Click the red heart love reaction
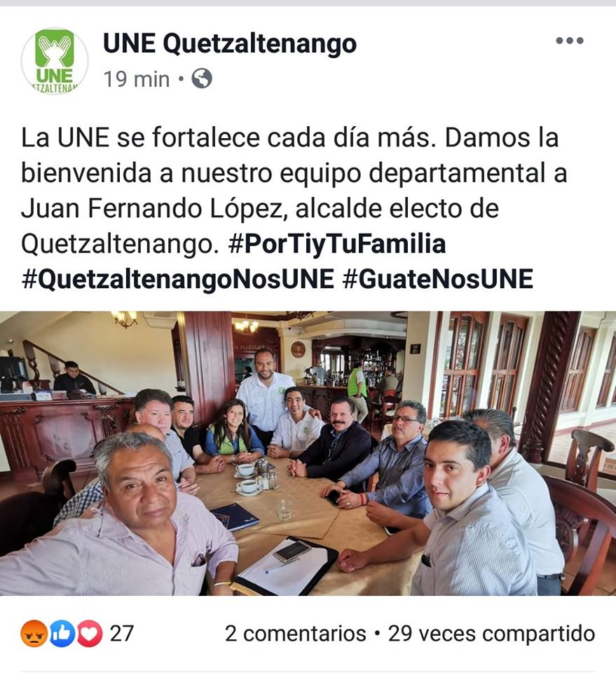Viewport: 616px width, 673px height. (89, 634)
